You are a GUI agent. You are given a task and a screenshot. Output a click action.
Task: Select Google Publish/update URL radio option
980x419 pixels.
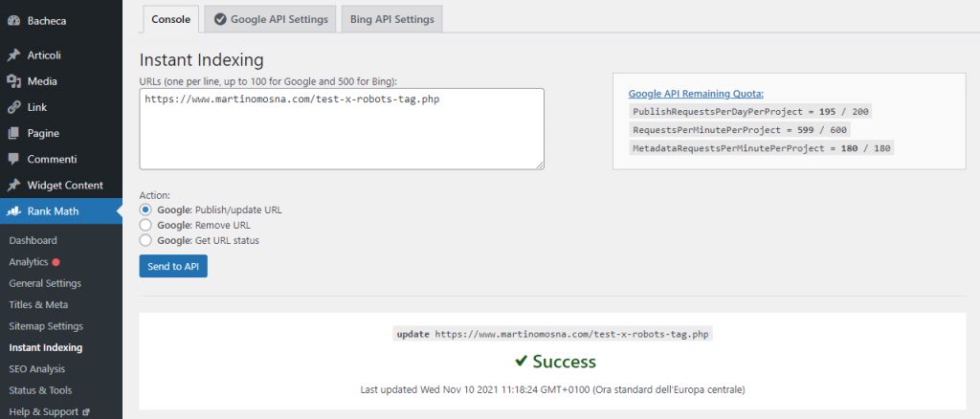click(145, 209)
